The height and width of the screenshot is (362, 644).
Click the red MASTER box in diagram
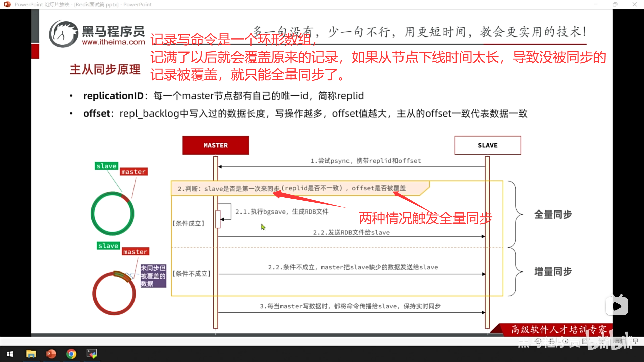[x=216, y=145]
